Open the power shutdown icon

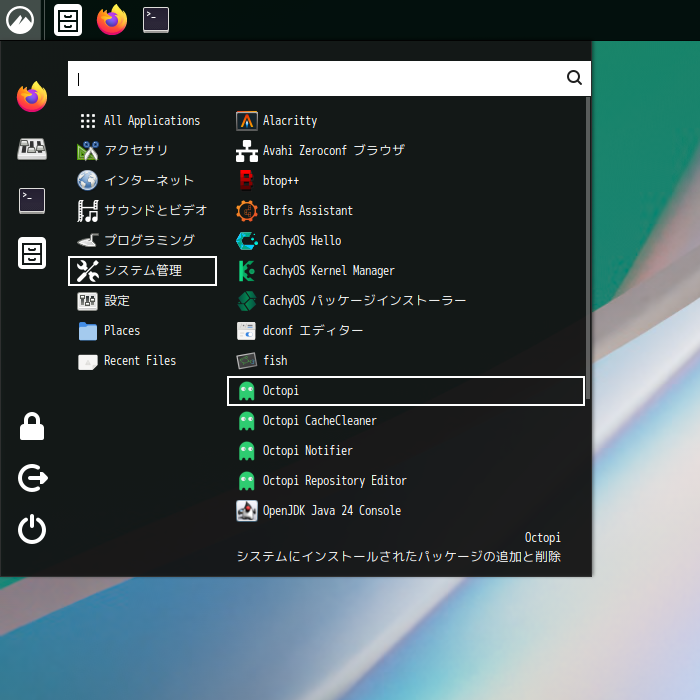point(32,529)
